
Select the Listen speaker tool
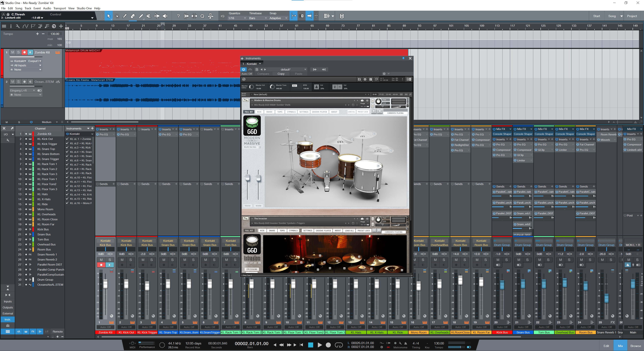(x=165, y=16)
